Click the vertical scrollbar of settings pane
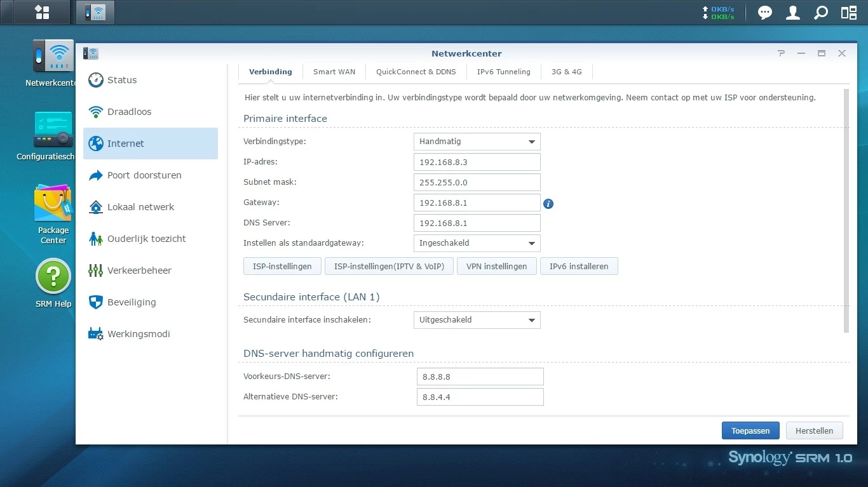Viewport: 868px width, 487px height. pyautogui.click(x=846, y=210)
